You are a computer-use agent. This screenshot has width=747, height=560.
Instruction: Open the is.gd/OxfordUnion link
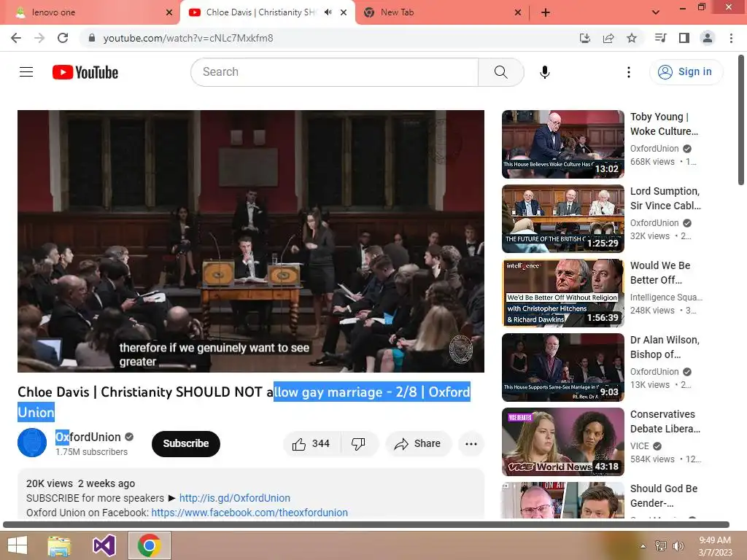(x=234, y=498)
